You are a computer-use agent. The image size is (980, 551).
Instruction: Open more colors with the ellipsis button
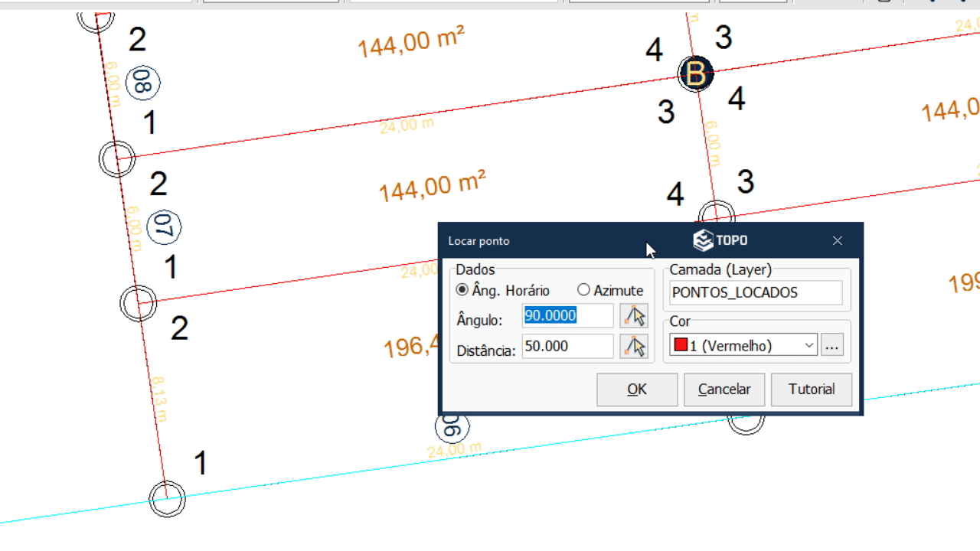click(x=832, y=346)
